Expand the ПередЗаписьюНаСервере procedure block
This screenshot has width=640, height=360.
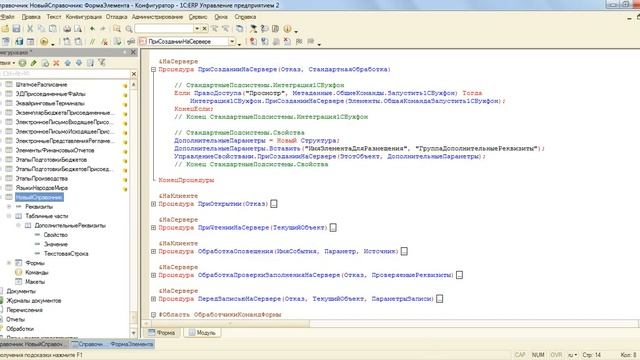point(153,299)
